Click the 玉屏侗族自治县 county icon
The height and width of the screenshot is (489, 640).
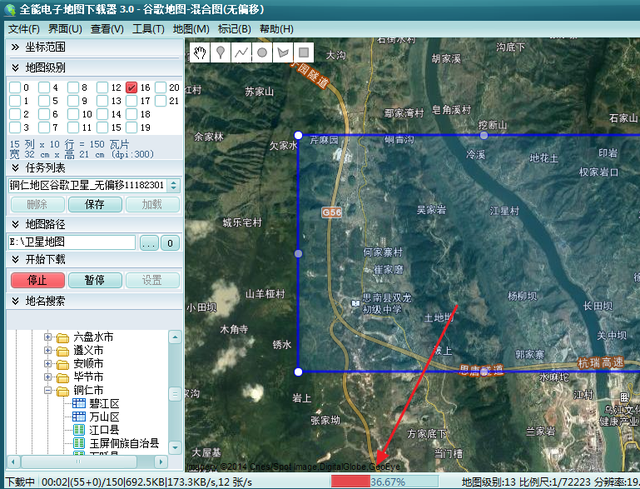click(x=79, y=443)
